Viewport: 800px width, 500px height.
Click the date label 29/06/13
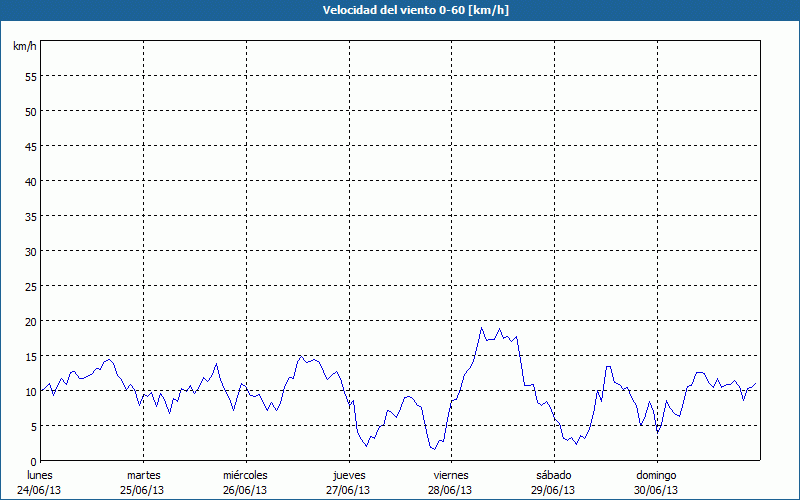[553, 490]
